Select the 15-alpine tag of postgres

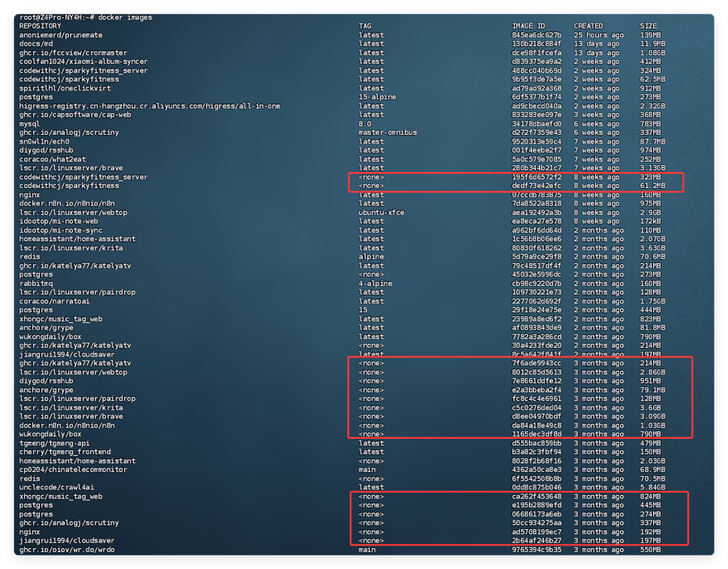tap(377, 97)
